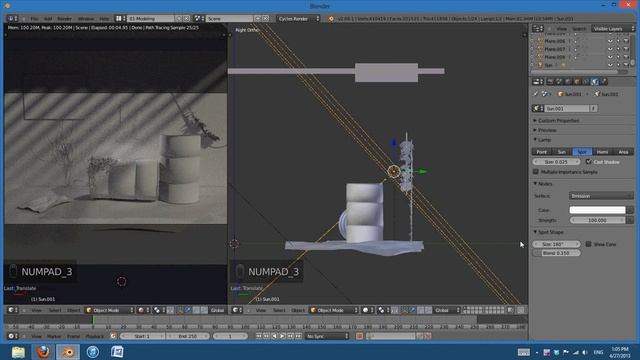Viewport: 640px width, 360px height.
Task: Open File menu in Blender header
Action: coord(34,19)
